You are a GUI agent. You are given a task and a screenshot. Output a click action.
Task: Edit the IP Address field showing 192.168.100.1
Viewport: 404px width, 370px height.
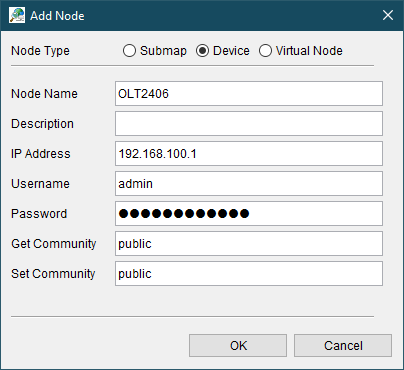pos(249,154)
